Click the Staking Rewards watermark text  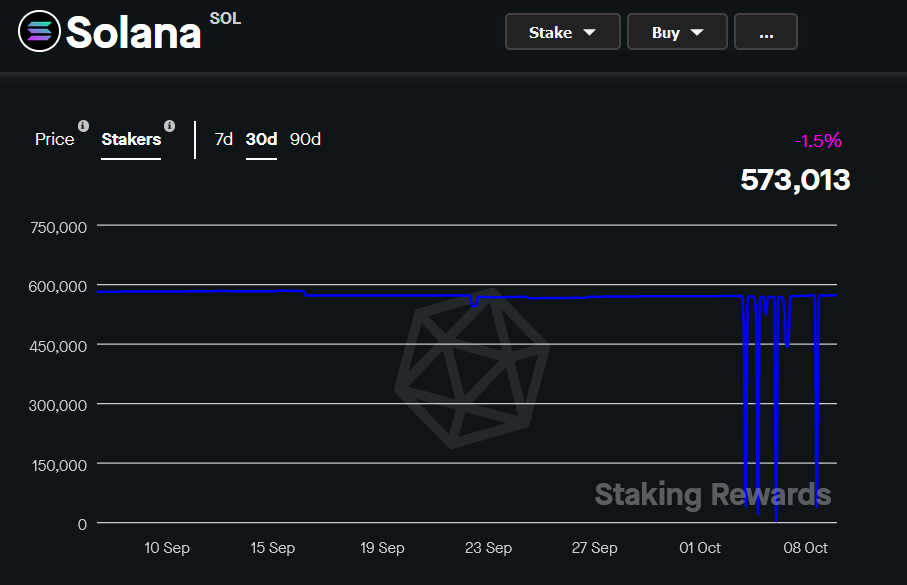[713, 495]
